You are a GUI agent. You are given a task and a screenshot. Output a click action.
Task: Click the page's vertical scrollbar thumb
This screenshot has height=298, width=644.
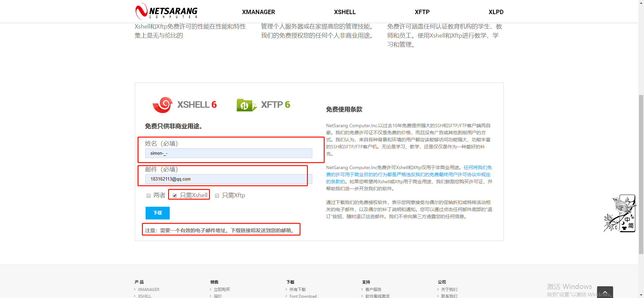[x=641, y=175]
